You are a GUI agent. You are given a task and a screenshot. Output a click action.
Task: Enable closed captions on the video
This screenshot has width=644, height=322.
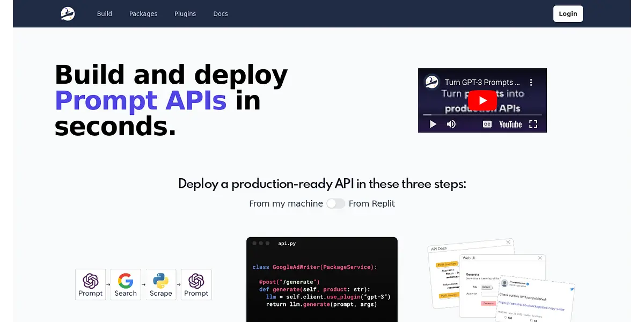[487, 124]
